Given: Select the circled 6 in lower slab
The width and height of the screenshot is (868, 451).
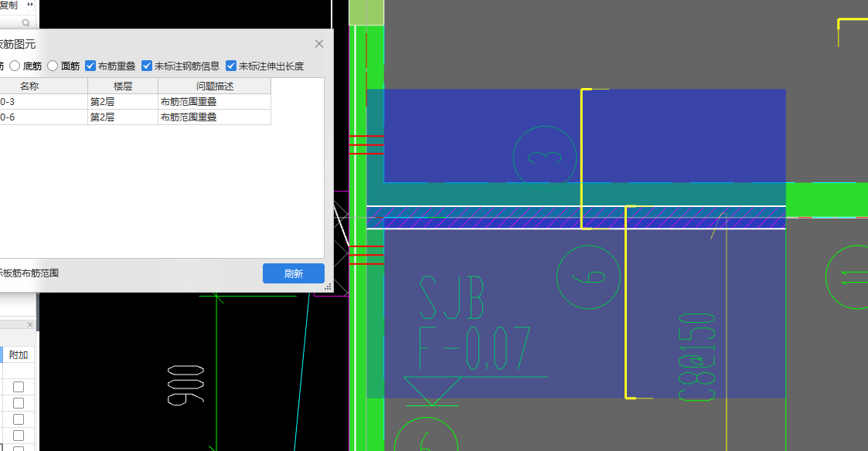Looking at the screenshot, I should click(x=588, y=276).
